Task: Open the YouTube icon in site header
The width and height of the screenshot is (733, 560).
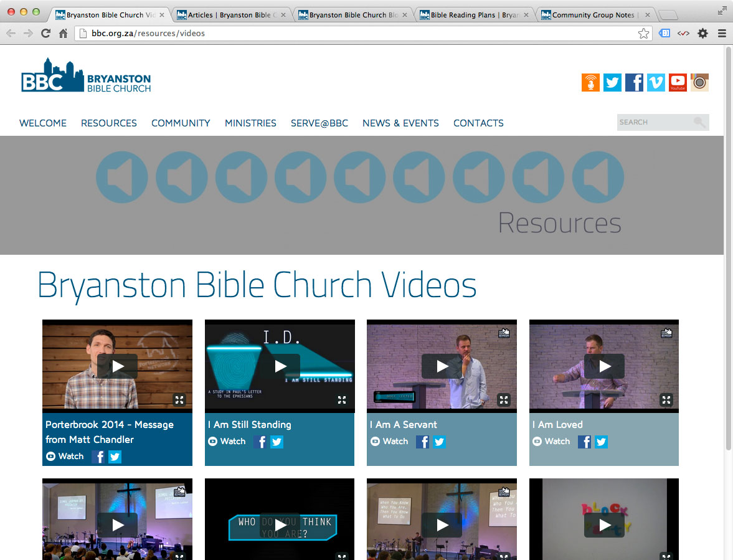Action: click(x=678, y=83)
